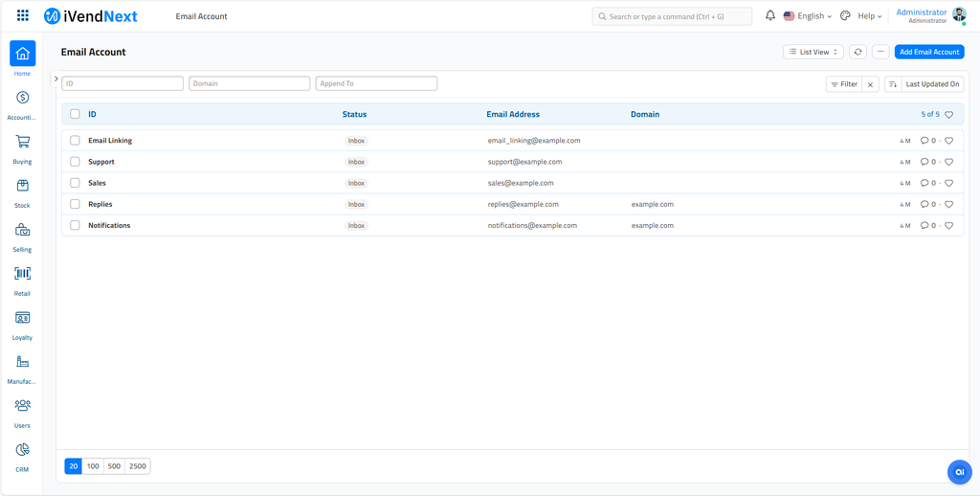The height and width of the screenshot is (496, 980).
Task: Open the Loyalty module
Action: point(22,318)
